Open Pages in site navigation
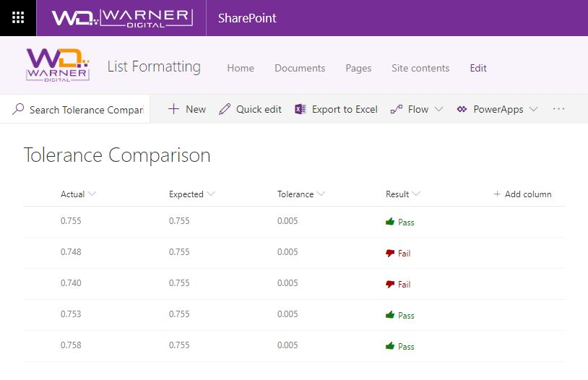 358,69
